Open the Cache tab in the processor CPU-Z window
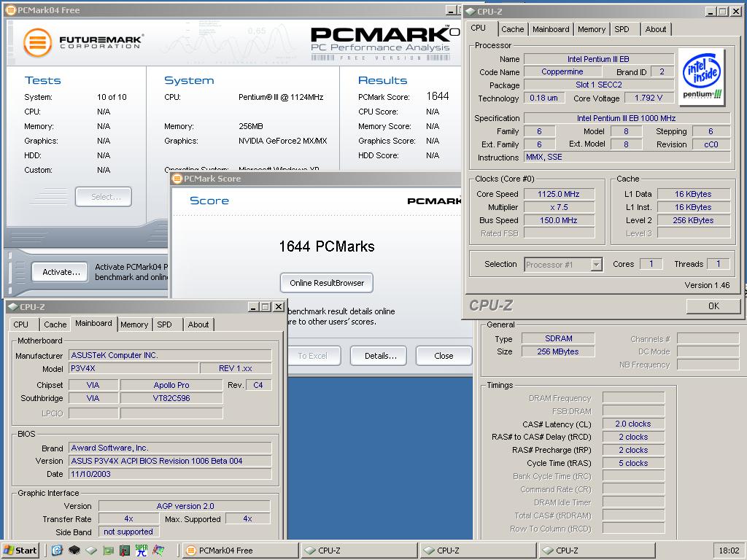The height and width of the screenshot is (560, 747). 513,29
